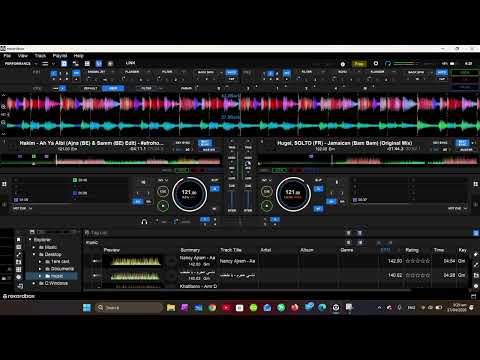Image resolution: width=480 pixels, height=360 pixels.
Task: Open the FX1 BACK SPIN effect dropdown
Action: click(209, 72)
